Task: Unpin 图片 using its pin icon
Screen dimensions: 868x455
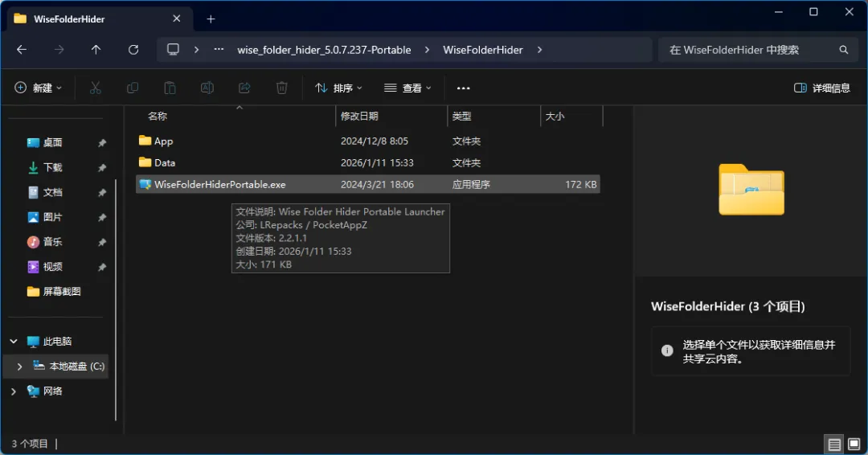Action: [102, 218]
